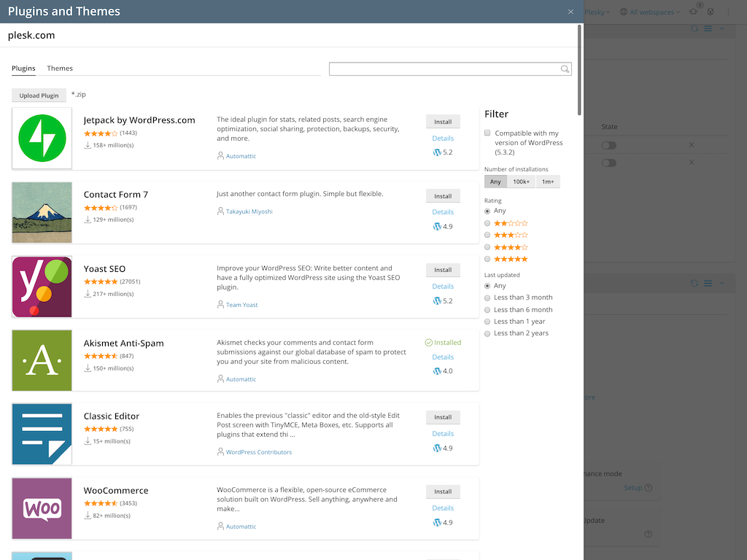The height and width of the screenshot is (560, 747).
Task: Select Last updated Any radio button
Action: [x=487, y=286]
